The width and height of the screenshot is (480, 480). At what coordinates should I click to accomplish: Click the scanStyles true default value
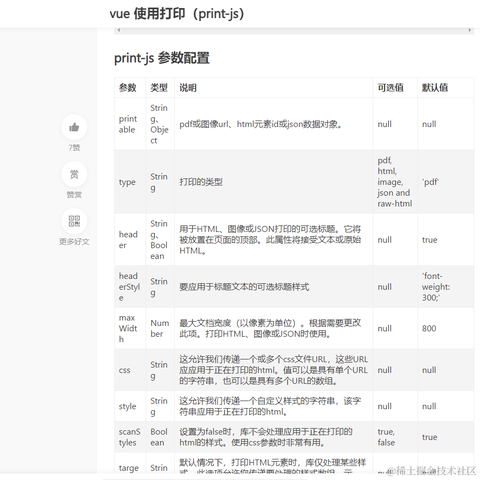[445, 437]
